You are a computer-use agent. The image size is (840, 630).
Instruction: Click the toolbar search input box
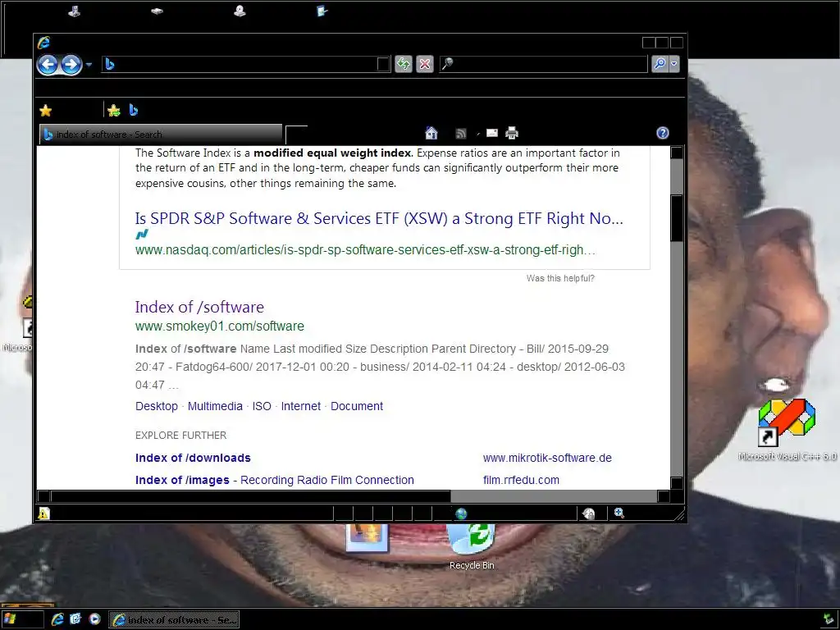pyautogui.click(x=544, y=64)
